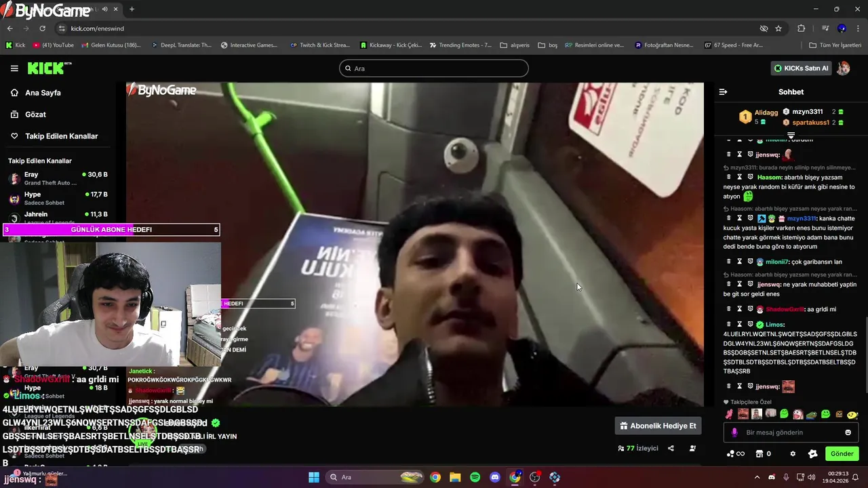
Task: Open the Chrome extensions puzzle icon
Action: [801, 28]
